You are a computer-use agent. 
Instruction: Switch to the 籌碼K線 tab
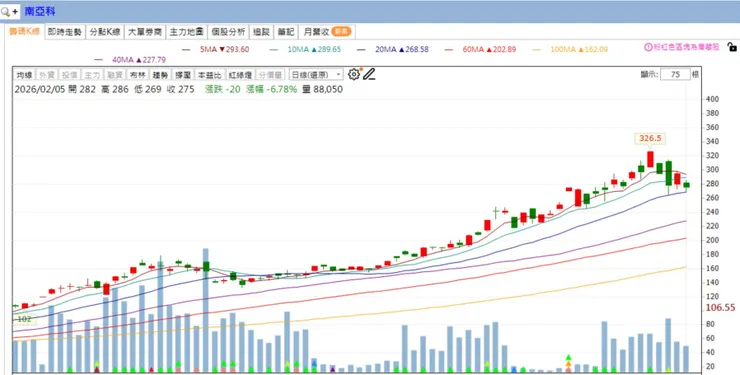[25, 32]
